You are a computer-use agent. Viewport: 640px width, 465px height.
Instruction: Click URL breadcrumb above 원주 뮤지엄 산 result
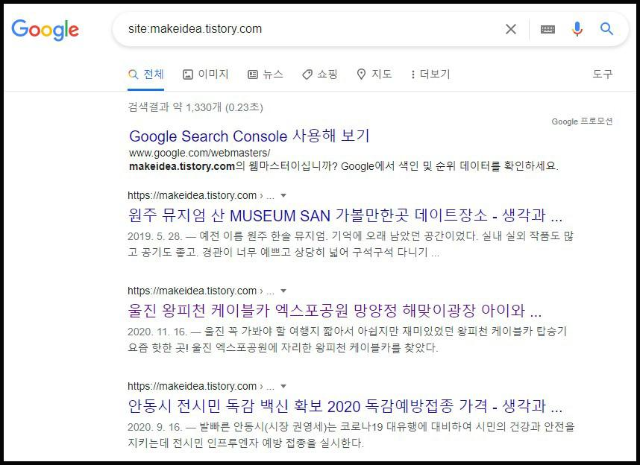click(x=201, y=196)
